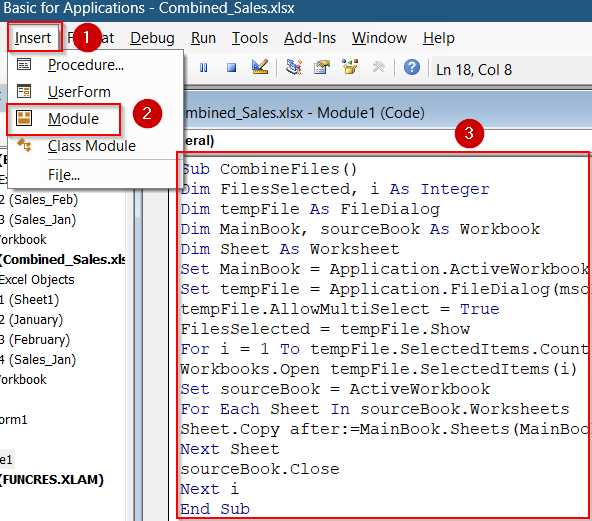Select sheet 3 (Sales_Jan) in project tree
Image resolution: width=592 pixels, height=521 pixels.
[x=38, y=219]
